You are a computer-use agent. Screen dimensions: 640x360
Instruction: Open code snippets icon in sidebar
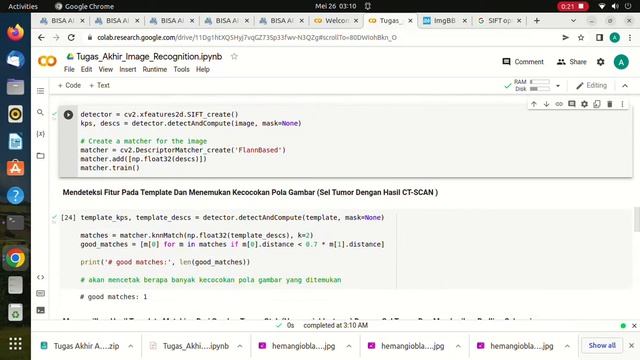point(40,277)
